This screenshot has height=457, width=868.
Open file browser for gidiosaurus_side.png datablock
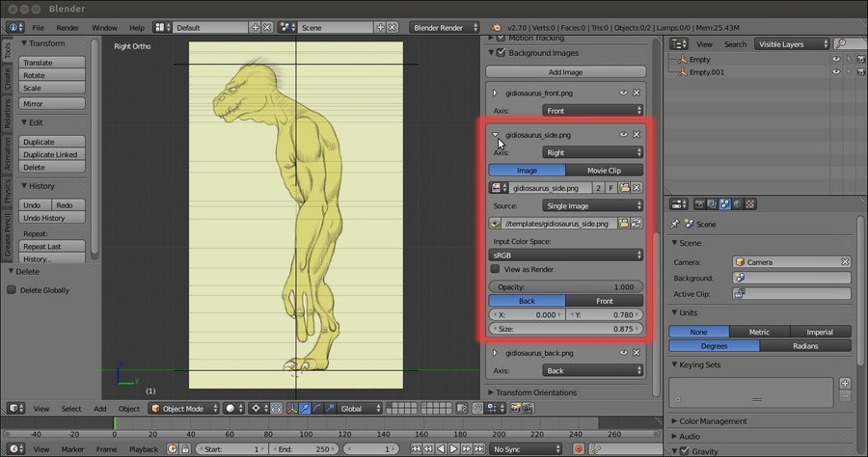624,188
